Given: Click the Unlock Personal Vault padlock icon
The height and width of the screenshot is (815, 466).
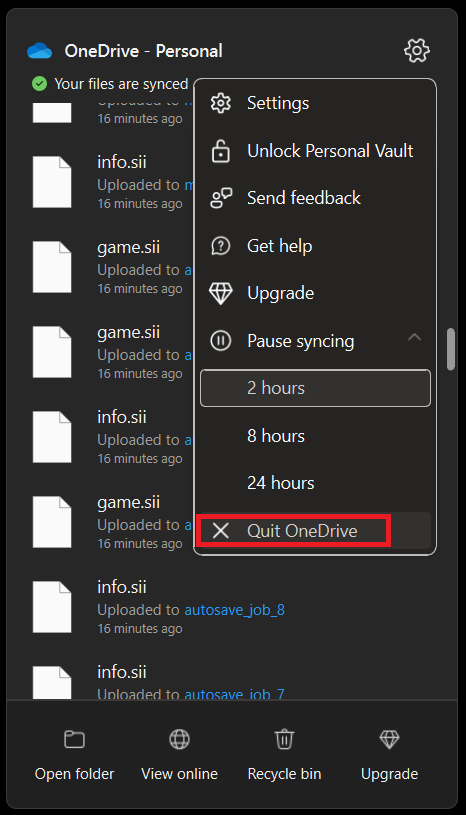Looking at the screenshot, I should (221, 151).
